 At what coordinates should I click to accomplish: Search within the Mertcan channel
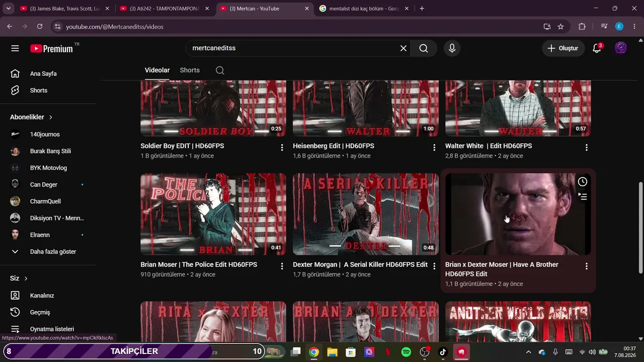[220, 70]
